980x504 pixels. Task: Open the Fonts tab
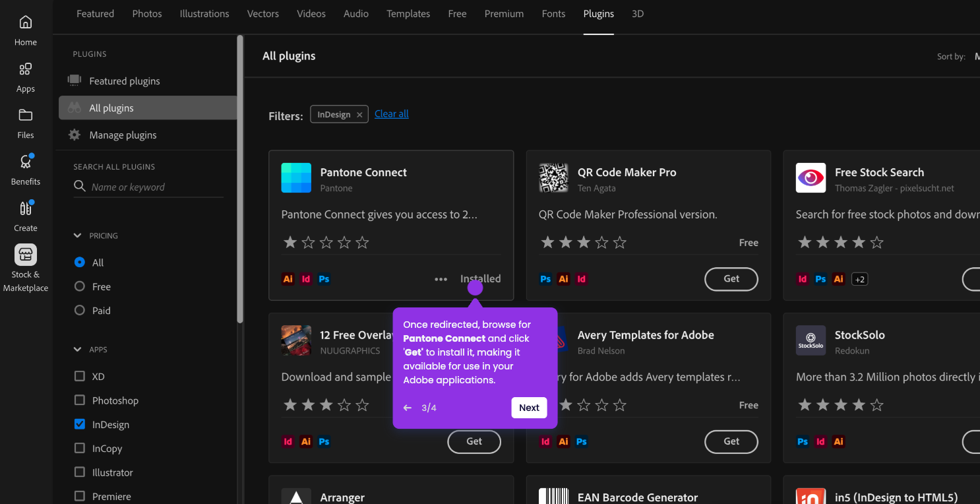[x=553, y=14]
